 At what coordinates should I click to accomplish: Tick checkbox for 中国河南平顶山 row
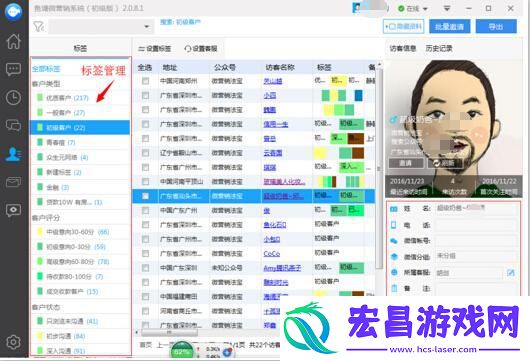click(x=145, y=182)
